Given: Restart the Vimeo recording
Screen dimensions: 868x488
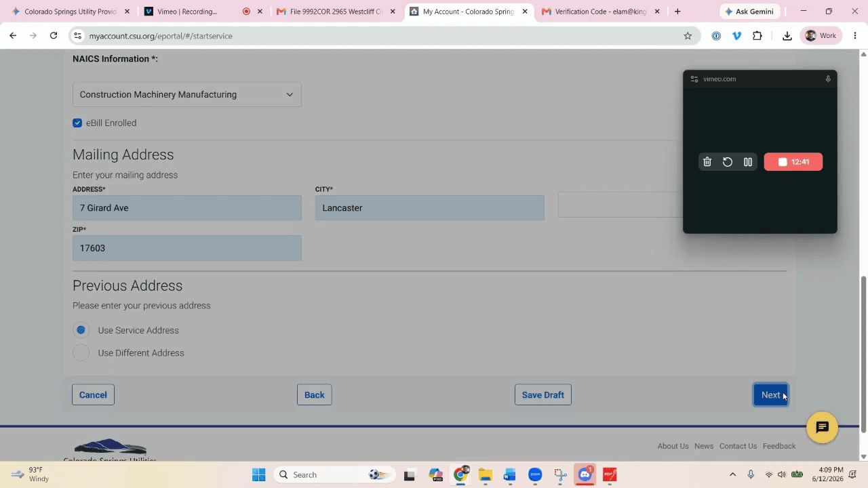Looking at the screenshot, I should (x=728, y=162).
